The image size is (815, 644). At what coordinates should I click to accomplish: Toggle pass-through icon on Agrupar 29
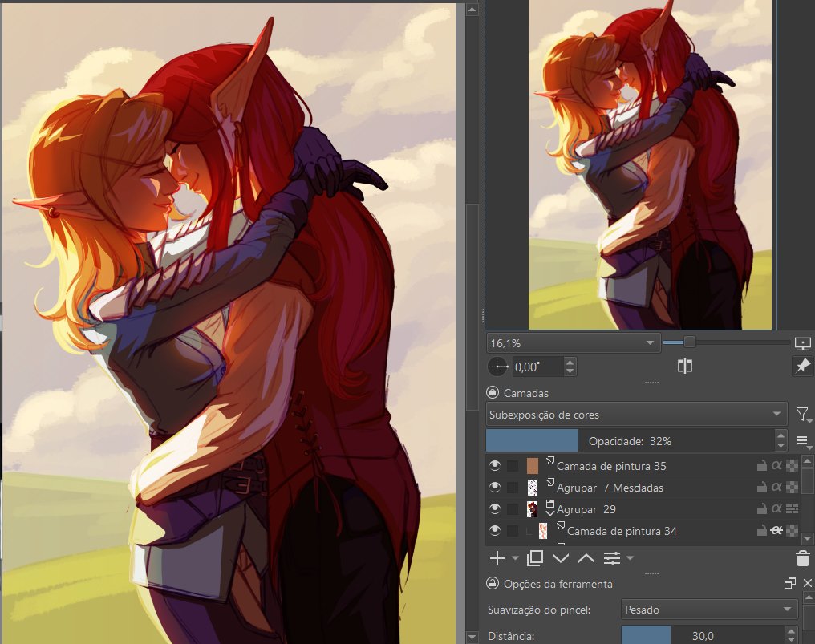point(792,508)
